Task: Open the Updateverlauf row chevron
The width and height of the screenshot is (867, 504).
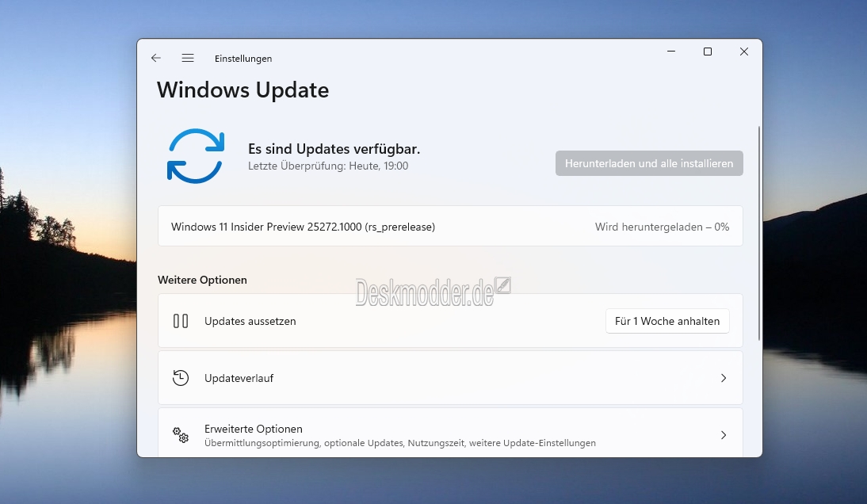Action: pos(724,378)
